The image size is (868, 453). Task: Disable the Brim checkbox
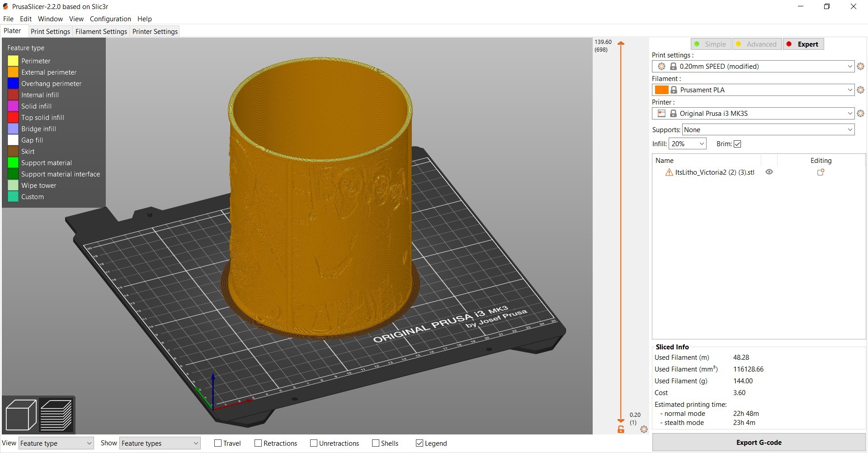click(737, 144)
